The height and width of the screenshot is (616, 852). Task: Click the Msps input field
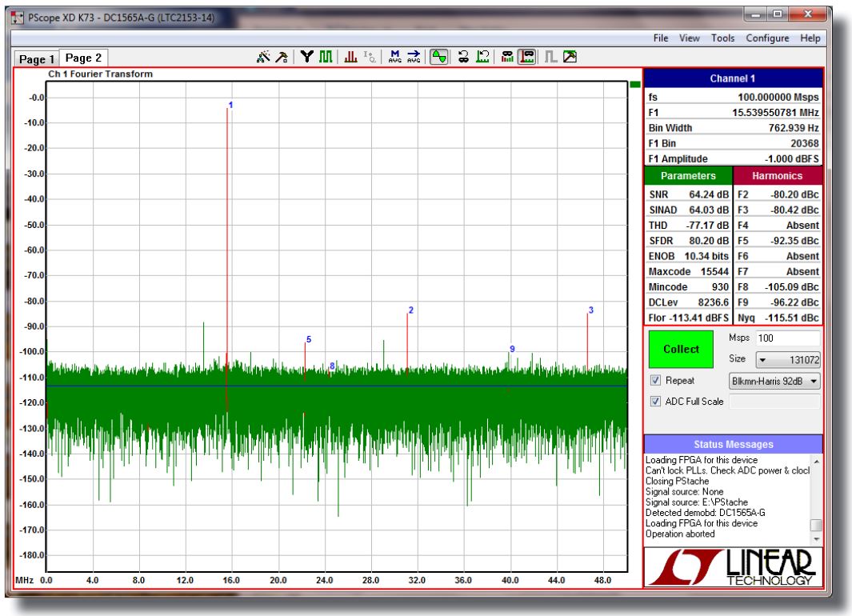(787, 338)
